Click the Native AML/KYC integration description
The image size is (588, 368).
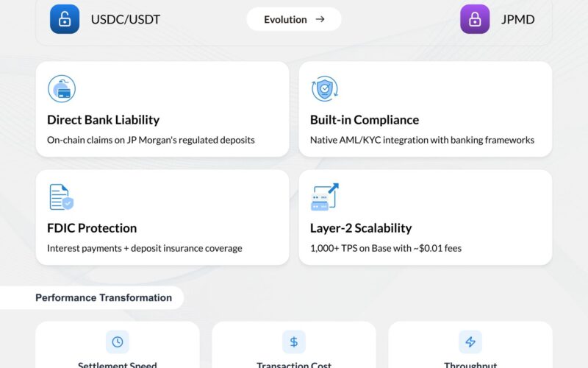point(422,140)
